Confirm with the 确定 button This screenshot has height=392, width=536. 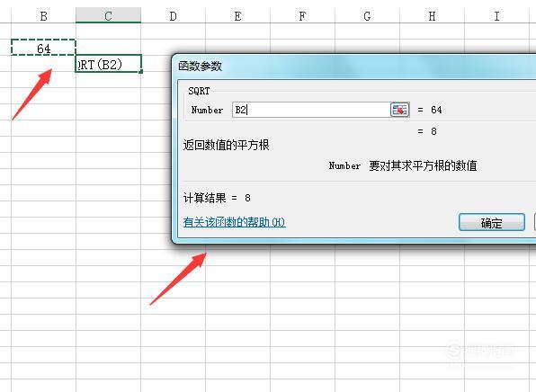coord(492,222)
